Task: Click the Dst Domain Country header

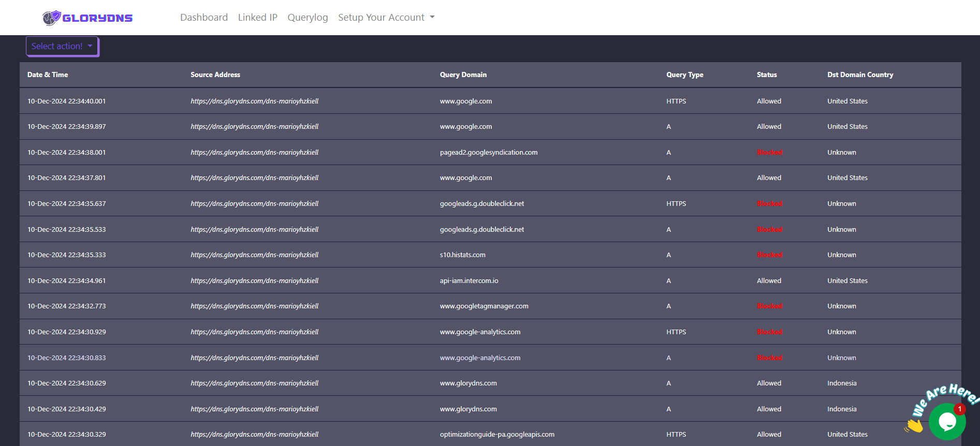Action: point(860,75)
